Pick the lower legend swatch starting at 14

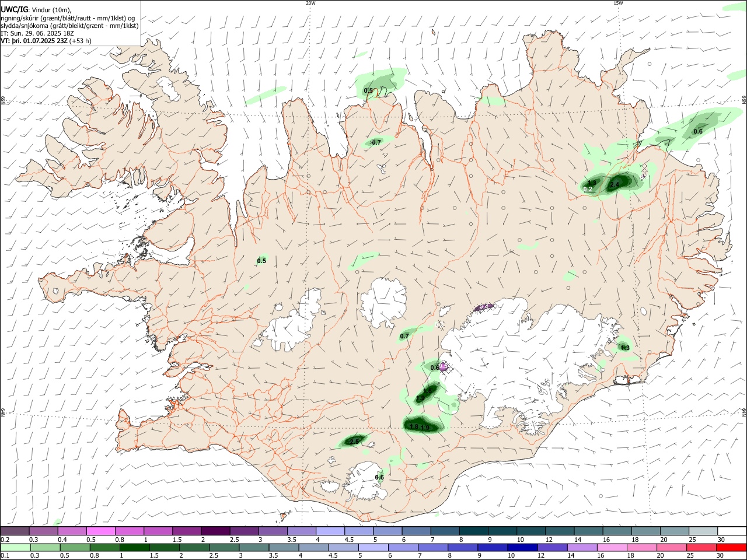[581, 548]
